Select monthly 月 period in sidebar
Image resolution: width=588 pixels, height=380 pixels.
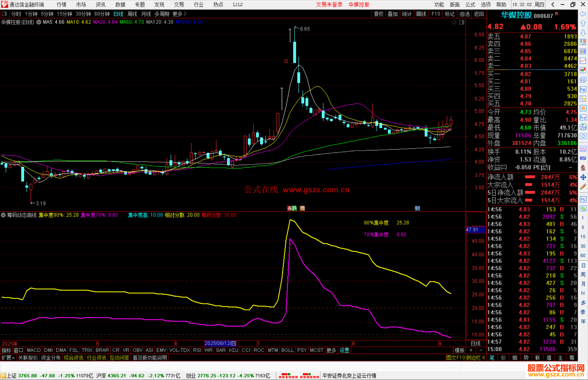pos(583,284)
